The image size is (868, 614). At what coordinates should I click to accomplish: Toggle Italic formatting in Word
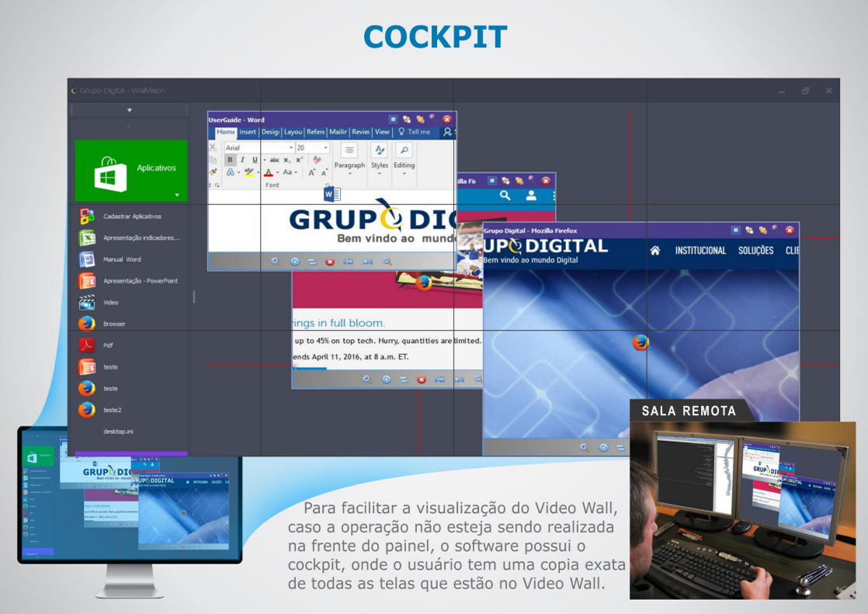click(242, 160)
